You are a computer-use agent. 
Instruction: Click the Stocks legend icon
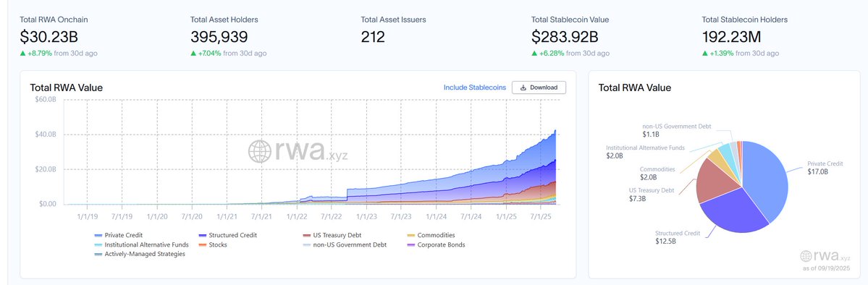pyautogui.click(x=201, y=245)
